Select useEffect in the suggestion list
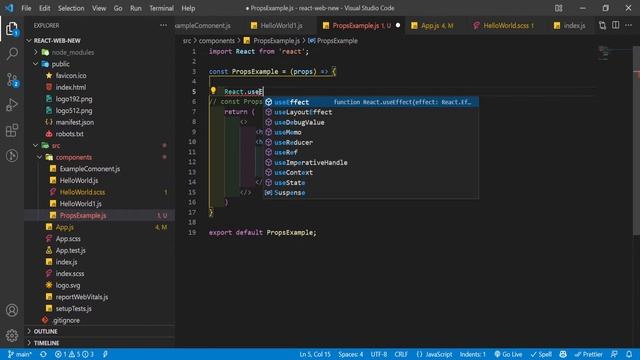 (371, 102)
